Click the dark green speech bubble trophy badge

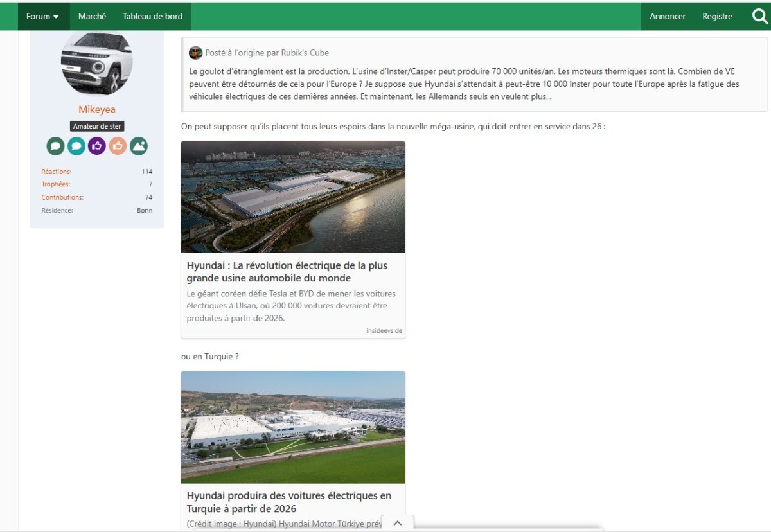55,146
